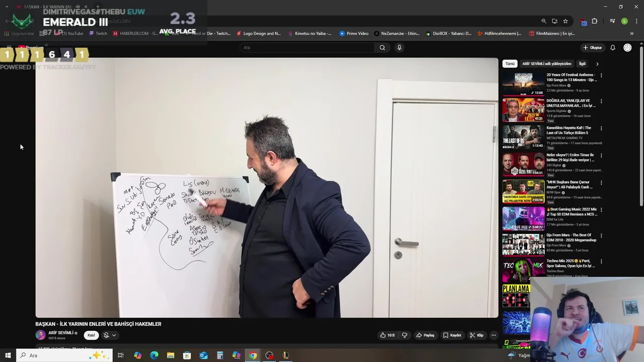Image resolution: width=644 pixels, height=362 pixels.
Task: Expand the subscription notification bell dropdown
Action: pos(110,335)
